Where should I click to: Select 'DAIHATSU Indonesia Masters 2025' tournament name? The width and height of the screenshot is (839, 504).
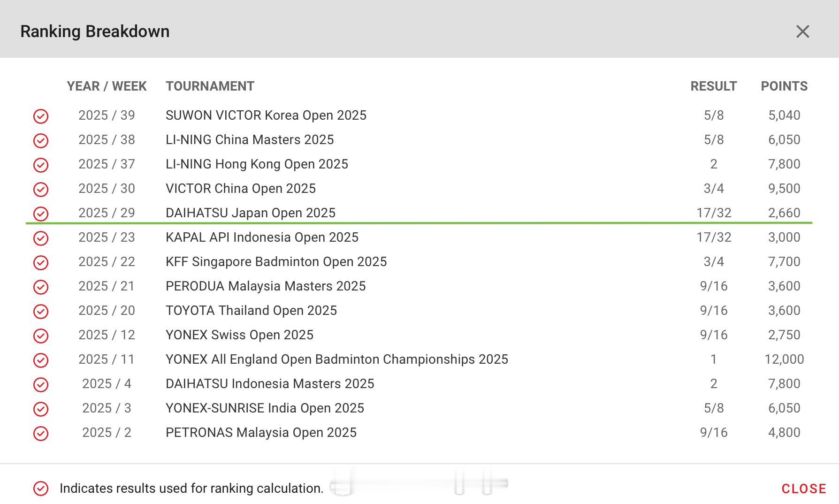tap(270, 384)
